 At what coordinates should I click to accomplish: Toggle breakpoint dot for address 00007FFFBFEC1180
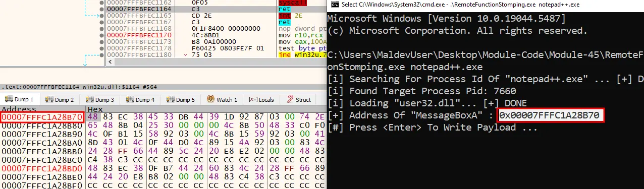(102, 55)
